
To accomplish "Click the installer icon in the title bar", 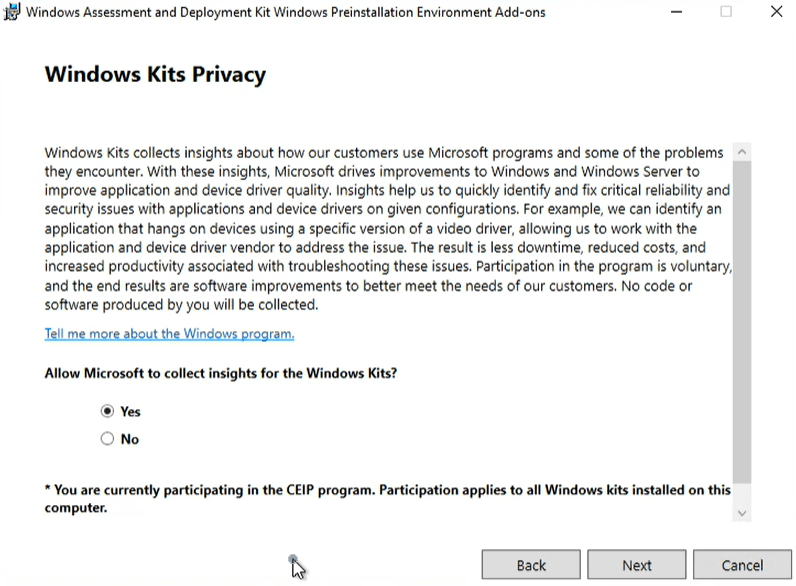I will (x=12, y=12).
